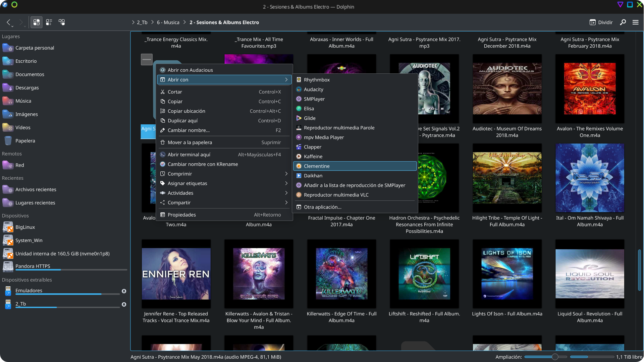Open with Elisa
The width and height of the screenshot is (644, 362).
click(x=355, y=109)
